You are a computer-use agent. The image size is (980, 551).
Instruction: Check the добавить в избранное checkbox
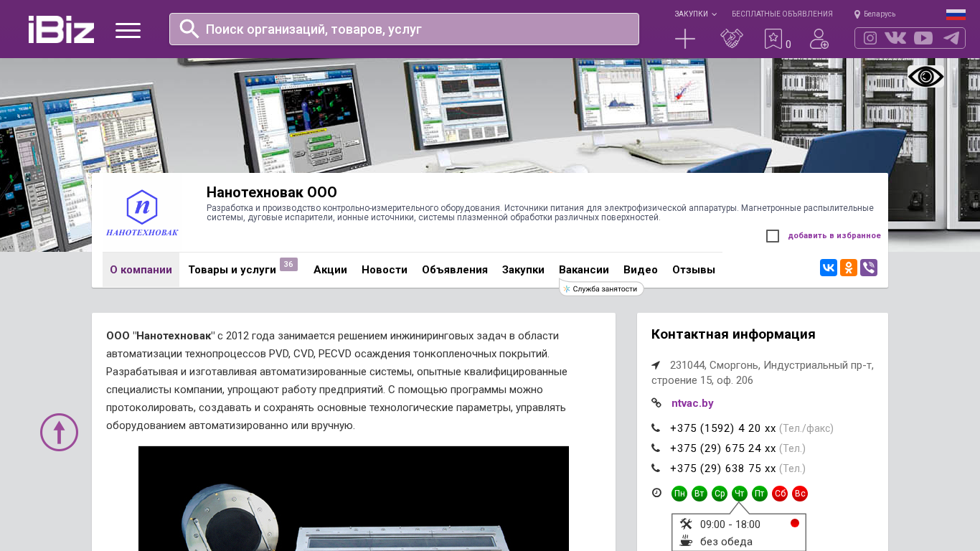pyautogui.click(x=773, y=236)
